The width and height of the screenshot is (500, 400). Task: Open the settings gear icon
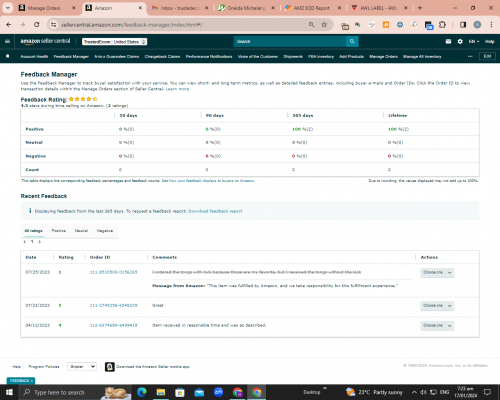pyautogui.click(x=460, y=41)
